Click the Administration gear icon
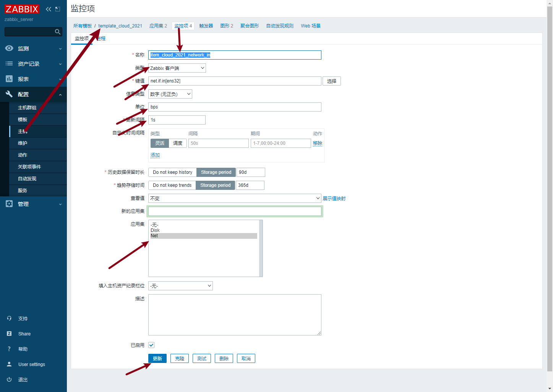This screenshot has width=553, height=392. pos(9,204)
